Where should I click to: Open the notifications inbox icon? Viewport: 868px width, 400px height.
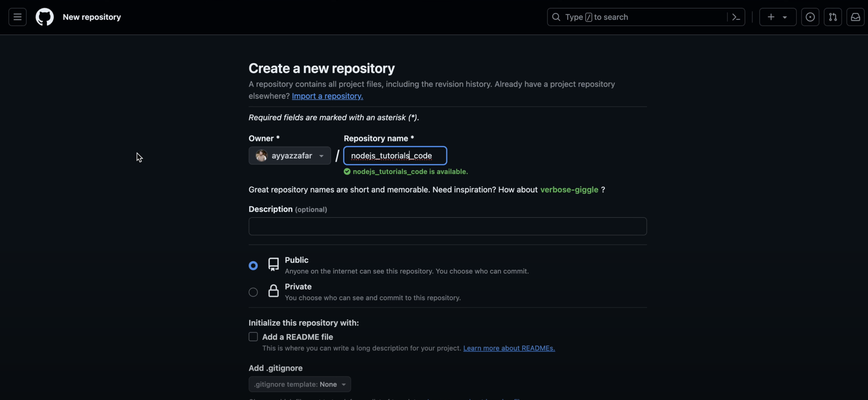coord(855,17)
